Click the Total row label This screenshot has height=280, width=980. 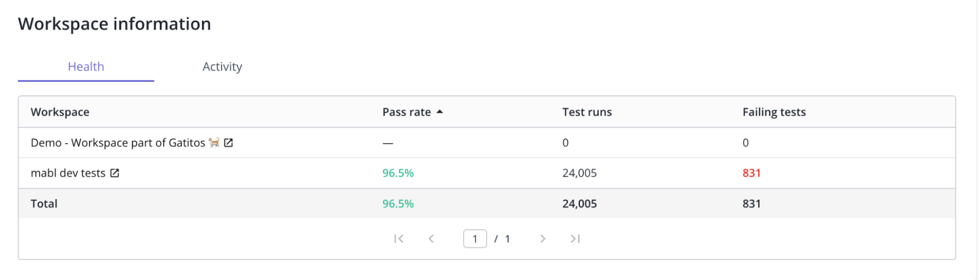click(44, 204)
